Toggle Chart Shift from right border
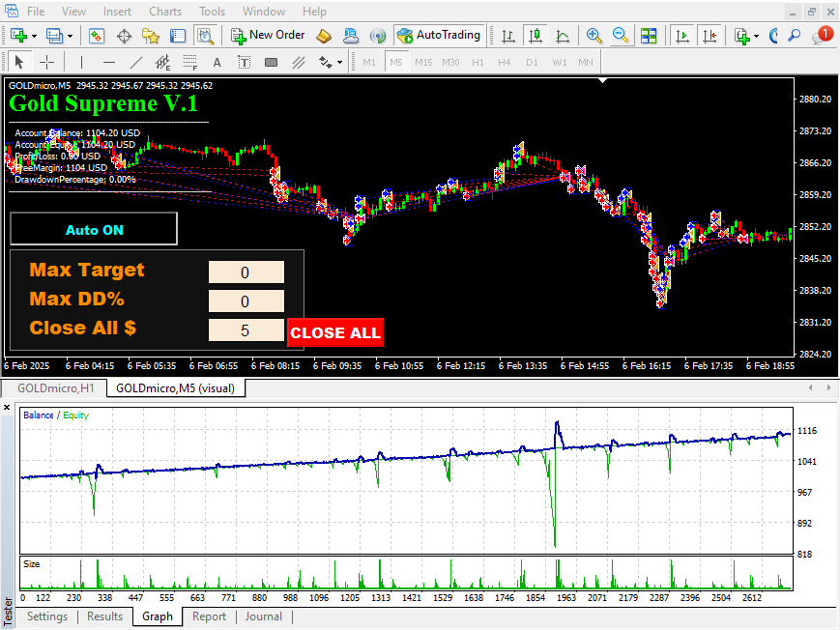The height and width of the screenshot is (630, 840). pyautogui.click(x=710, y=36)
